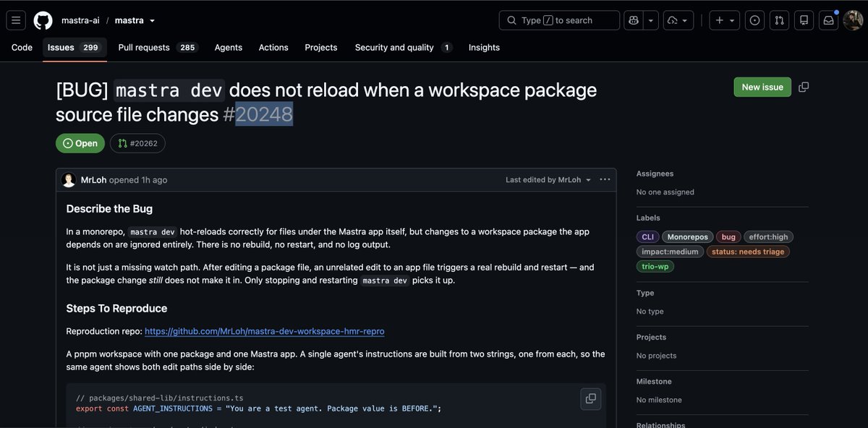Click the 'Steps To Reproduce' heading
This screenshot has height=428, width=868.
pos(116,308)
